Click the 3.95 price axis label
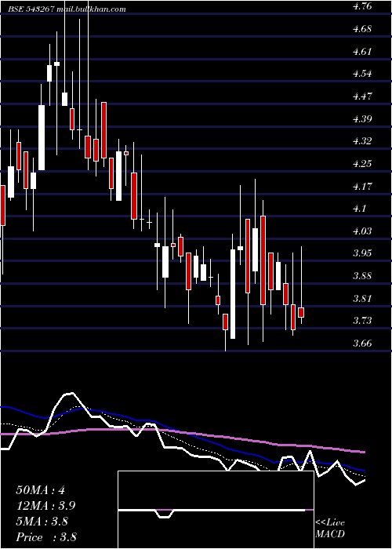Viewport: 392px width, 549px height. tap(362, 253)
